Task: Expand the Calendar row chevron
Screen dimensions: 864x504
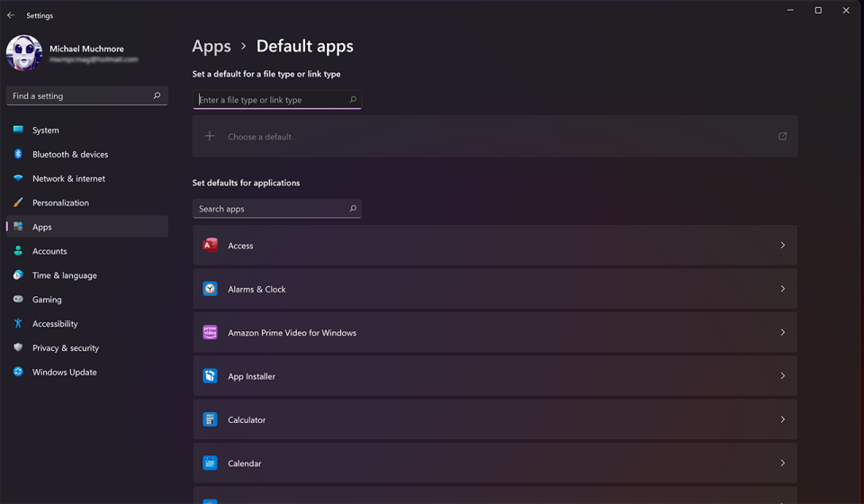Action: (782, 463)
